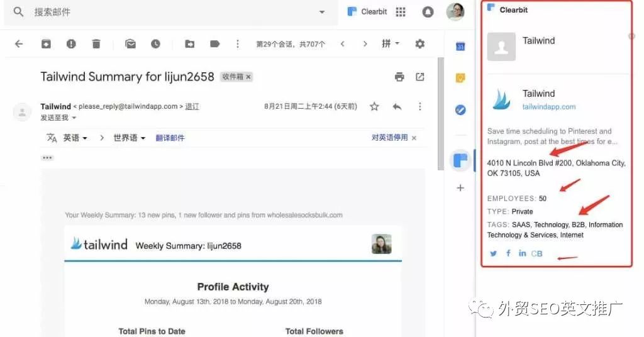Open Tailwind's LinkedIn profile icon
644x337 pixels.
click(x=522, y=253)
